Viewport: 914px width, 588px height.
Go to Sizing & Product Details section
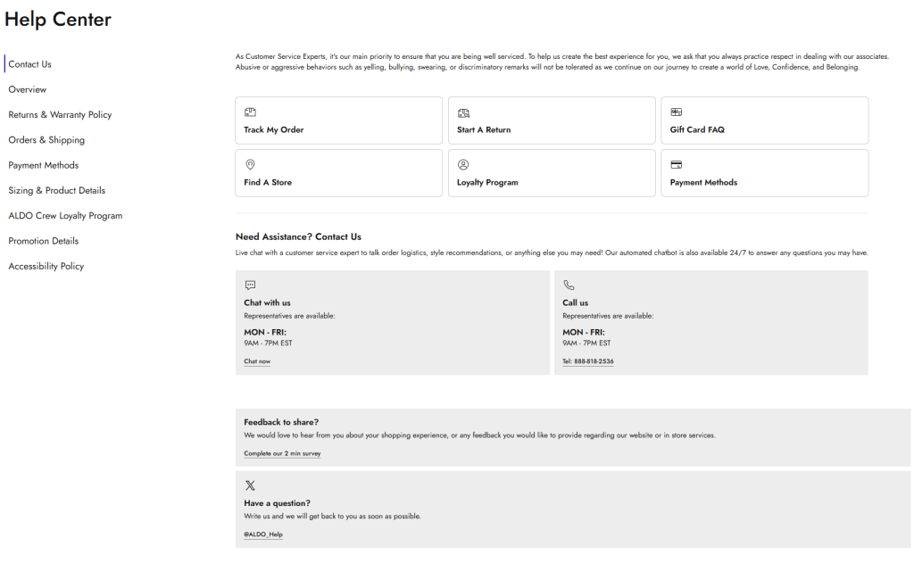click(x=56, y=191)
